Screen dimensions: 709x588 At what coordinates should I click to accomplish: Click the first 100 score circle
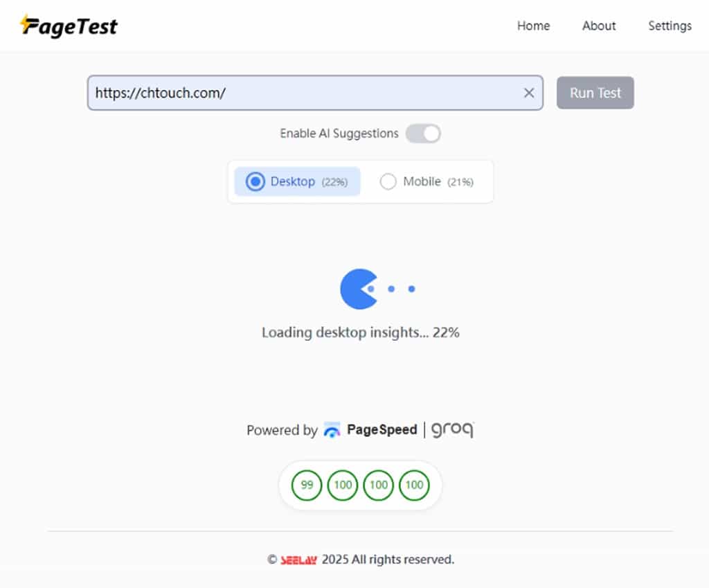tap(343, 485)
